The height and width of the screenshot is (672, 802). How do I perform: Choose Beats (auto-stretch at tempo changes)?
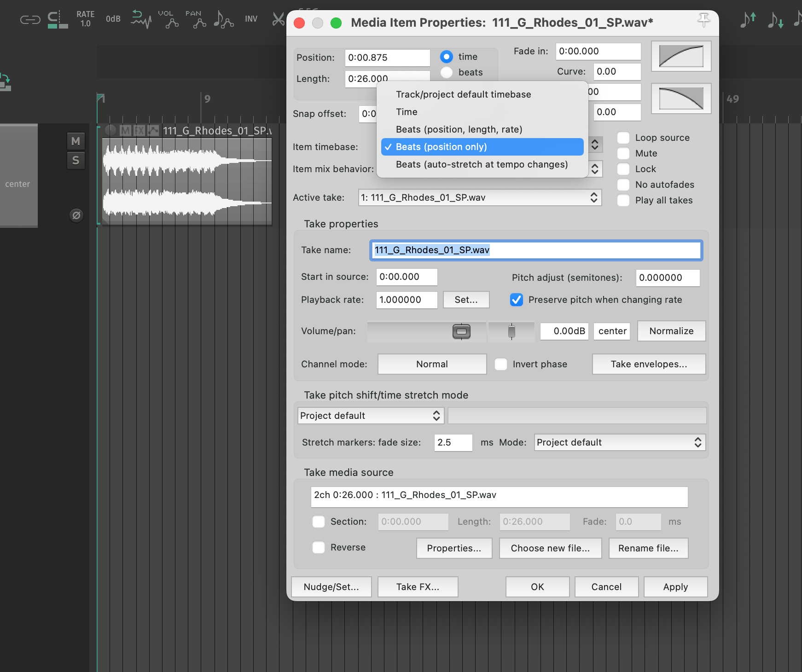[482, 164]
